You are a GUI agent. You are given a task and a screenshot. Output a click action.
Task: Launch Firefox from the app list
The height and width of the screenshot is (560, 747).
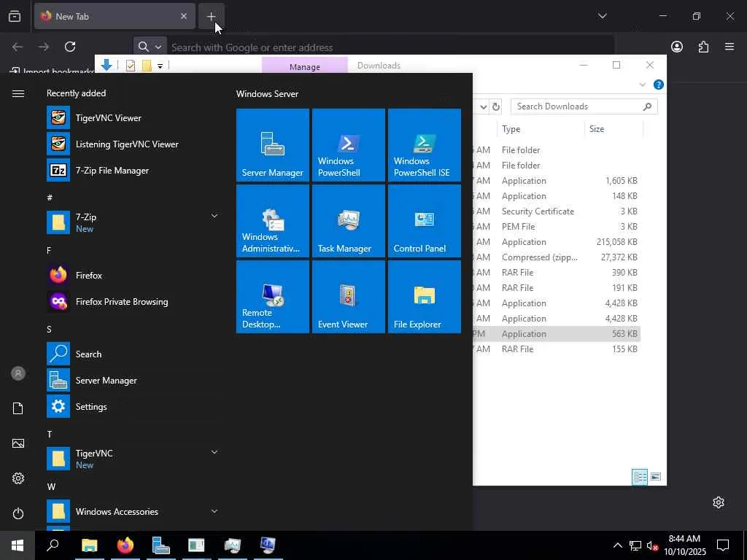coord(133,275)
